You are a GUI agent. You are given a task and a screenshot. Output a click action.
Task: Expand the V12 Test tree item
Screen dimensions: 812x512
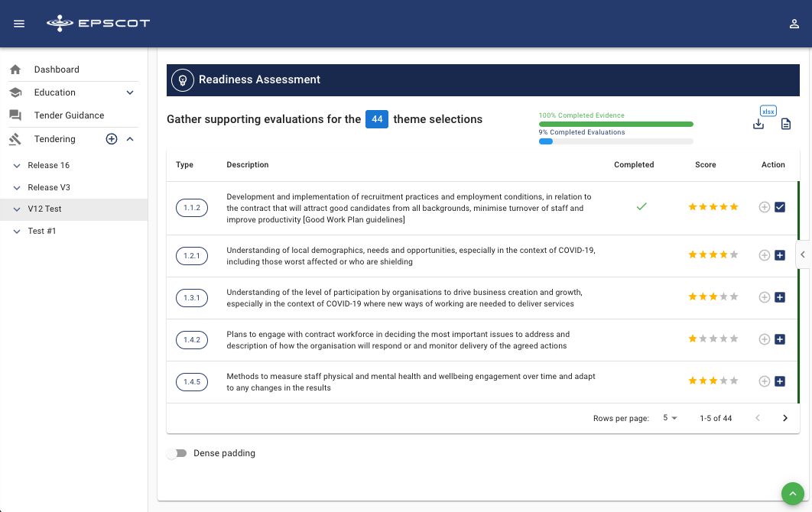[x=17, y=209]
